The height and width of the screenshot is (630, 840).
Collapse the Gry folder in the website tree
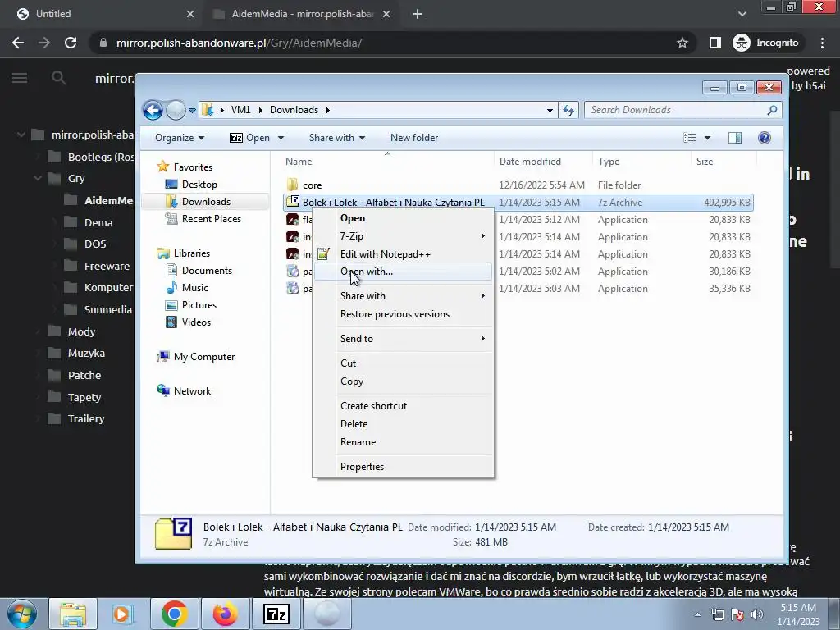pyautogui.click(x=38, y=178)
